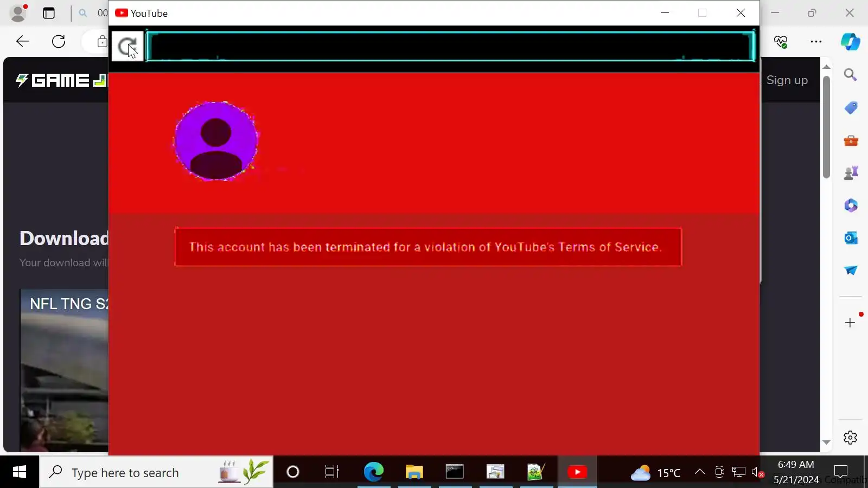Open Cortana circle on taskbar

(293, 472)
